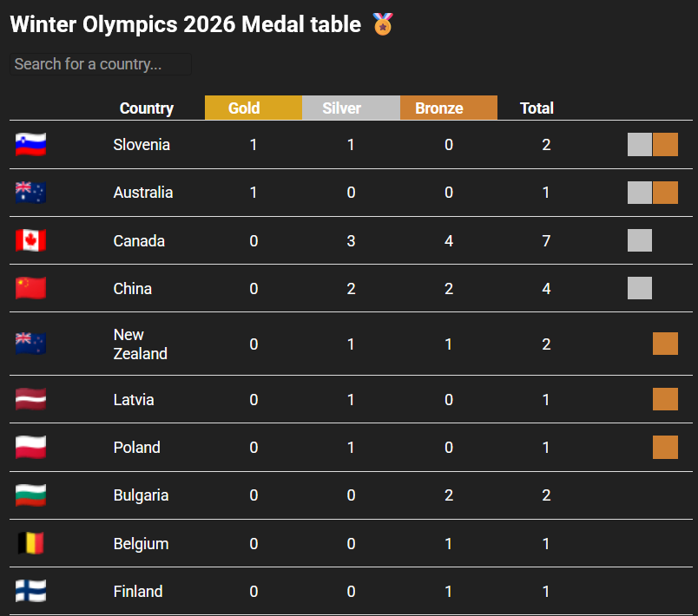Image resolution: width=698 pixels, height=616 pixels.
Task: Click the medal emoji beside the title
Action: pos(383,24)
